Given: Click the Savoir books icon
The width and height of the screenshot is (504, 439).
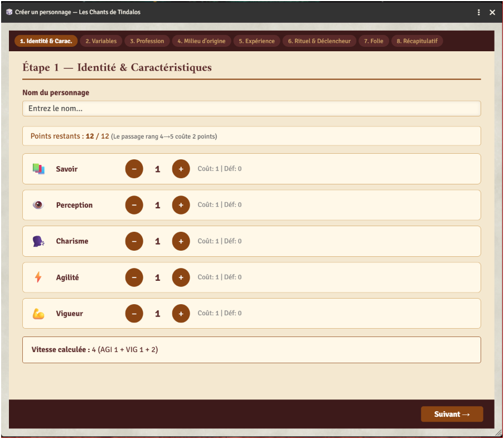Looking at the screenshot, I should 38,169.
